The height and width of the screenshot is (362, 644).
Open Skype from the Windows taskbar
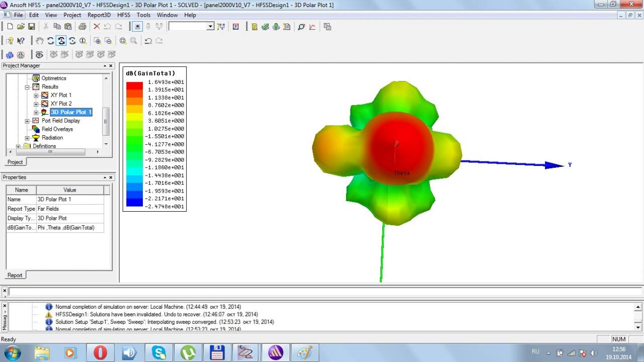click(159, 352)
